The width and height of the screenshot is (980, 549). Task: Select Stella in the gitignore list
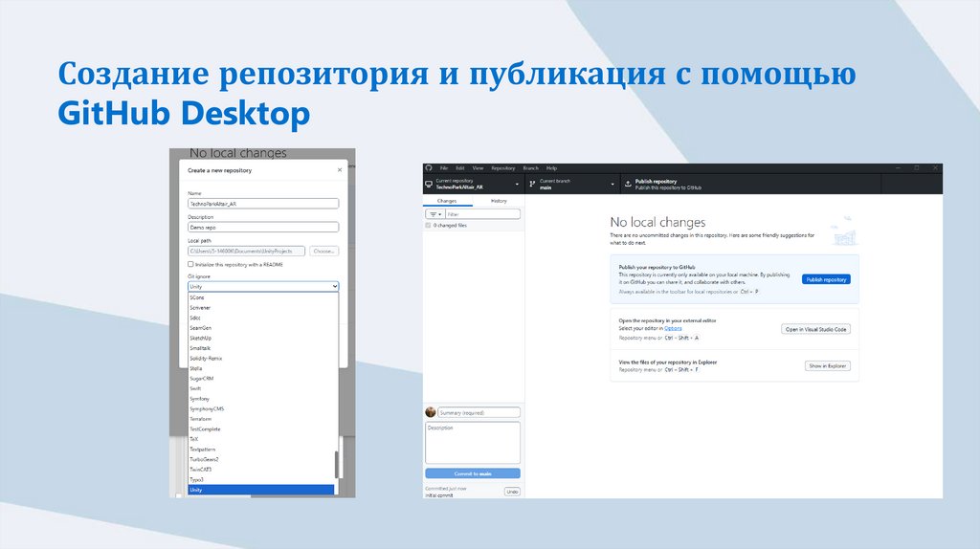coord(261,368)
